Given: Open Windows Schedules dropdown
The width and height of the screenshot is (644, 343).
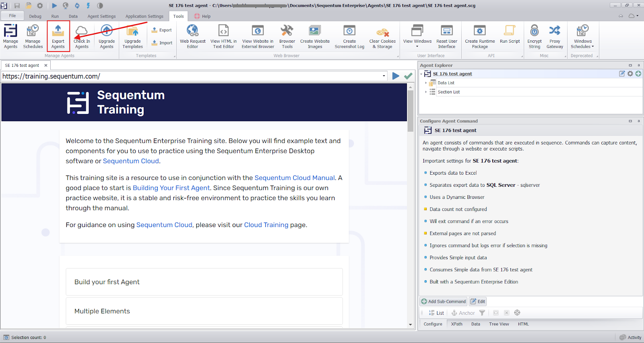Looking at the screenshot, I should pos(582,36).
